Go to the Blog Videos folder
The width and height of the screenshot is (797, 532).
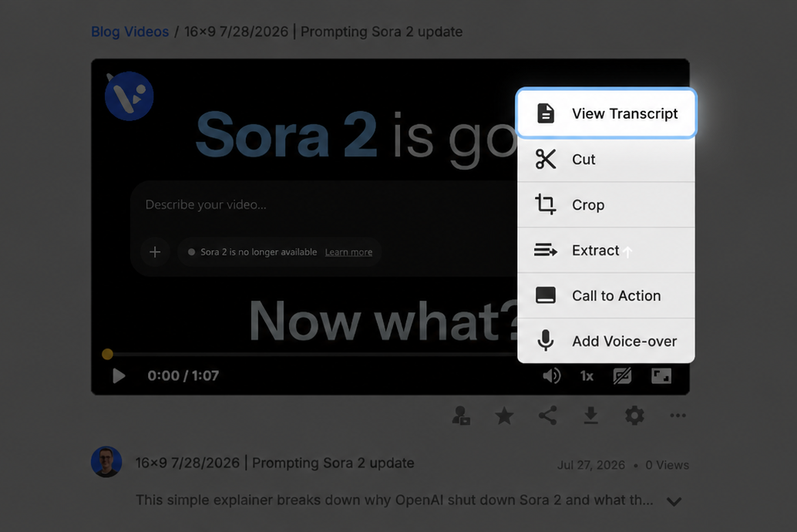click(129, 32)
